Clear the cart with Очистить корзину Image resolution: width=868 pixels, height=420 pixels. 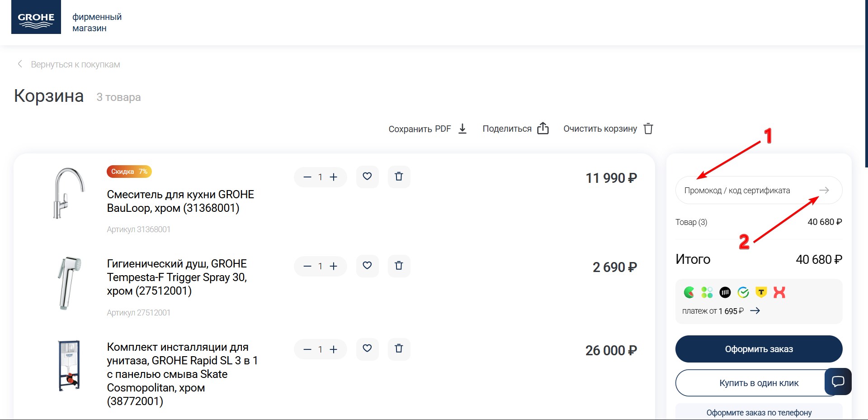(x=609, y=129)
